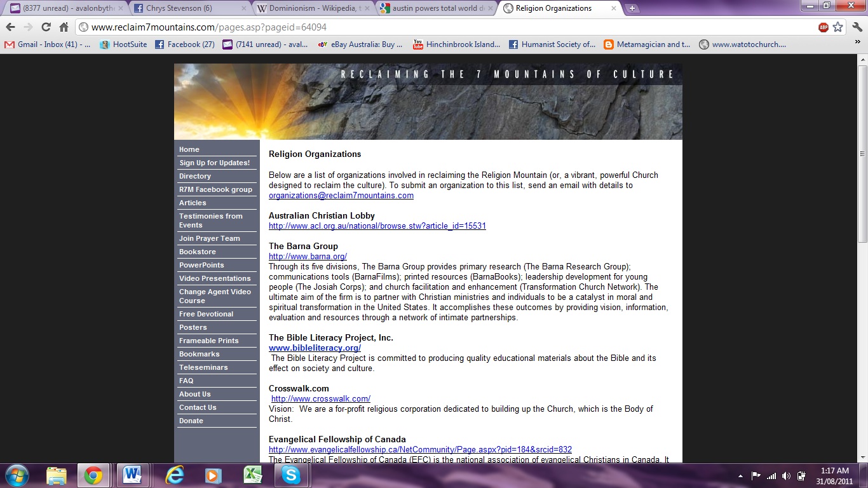
Task: Follow the www.barna.org link
Action: pyautogui.click(x=308, y=257)
